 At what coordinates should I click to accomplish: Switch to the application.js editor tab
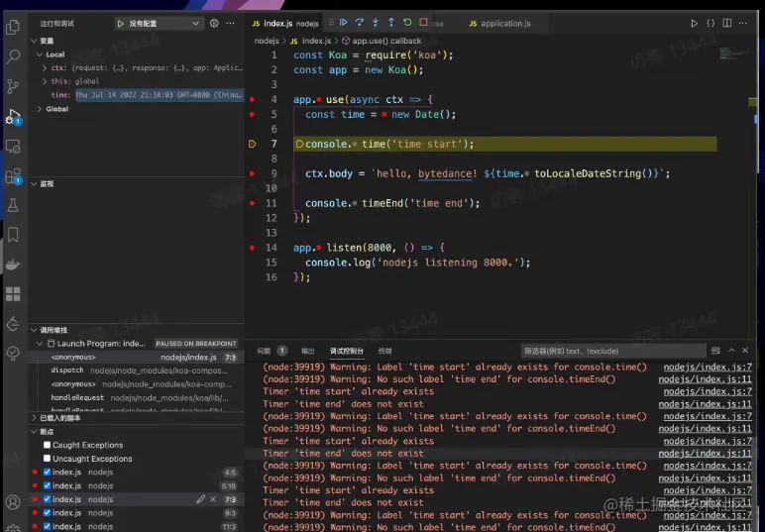tap(505, 23)
